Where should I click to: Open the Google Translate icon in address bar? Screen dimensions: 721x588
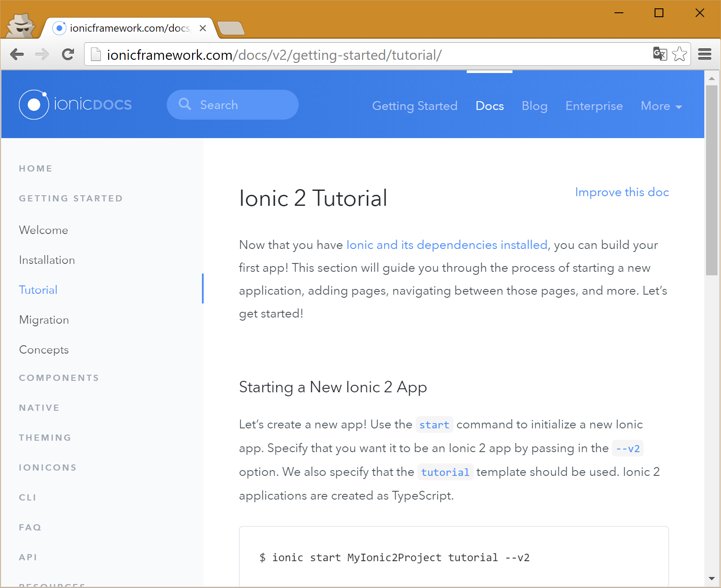(x=660, y=54)
